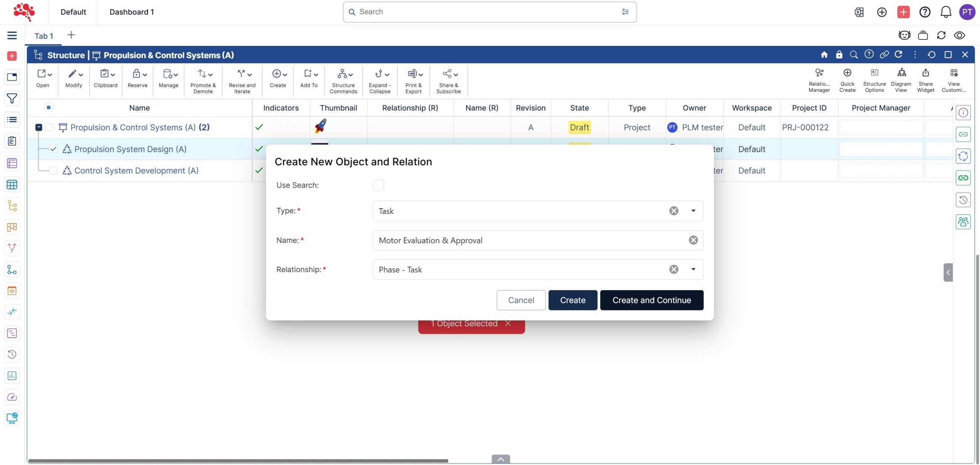The image size is (980, 465).
Task: Enable the Use Search checkbox
Action: pyautogui.click(x=378, y=185)
